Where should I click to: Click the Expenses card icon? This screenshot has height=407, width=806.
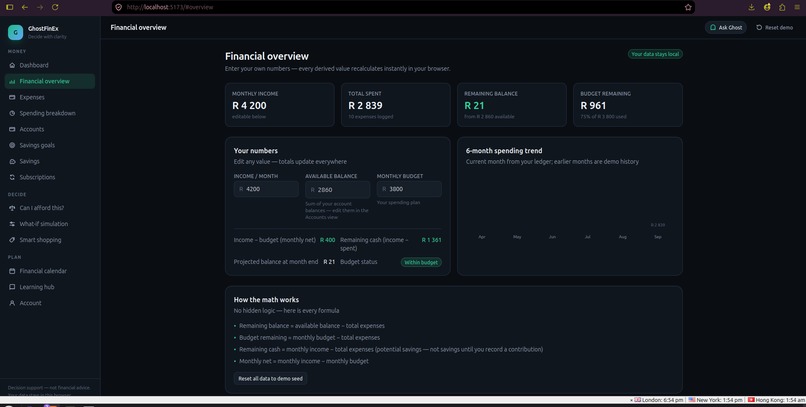click(12, 97)
